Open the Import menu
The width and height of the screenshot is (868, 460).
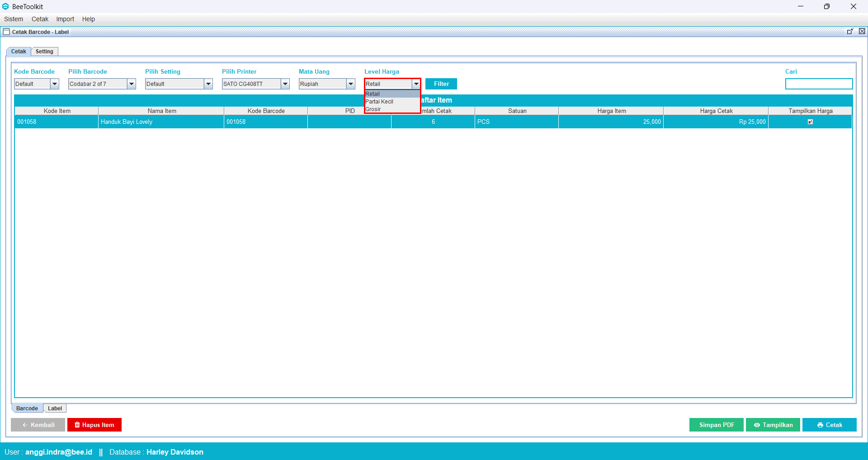click(65, 19)
